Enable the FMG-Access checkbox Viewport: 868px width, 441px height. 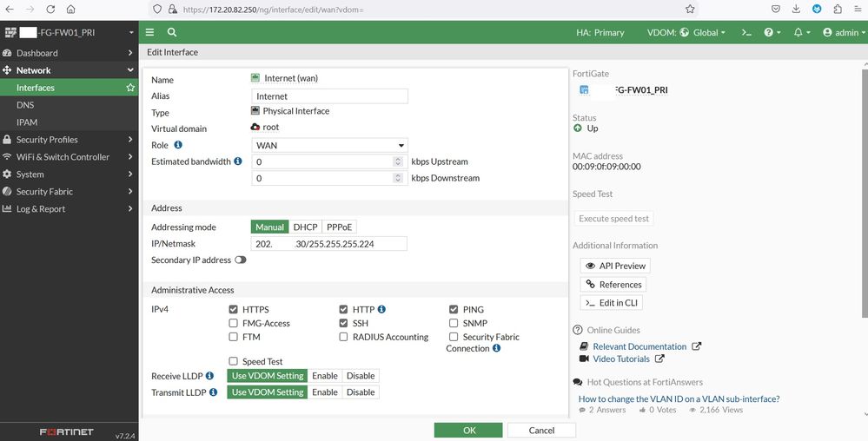(233, 323)
